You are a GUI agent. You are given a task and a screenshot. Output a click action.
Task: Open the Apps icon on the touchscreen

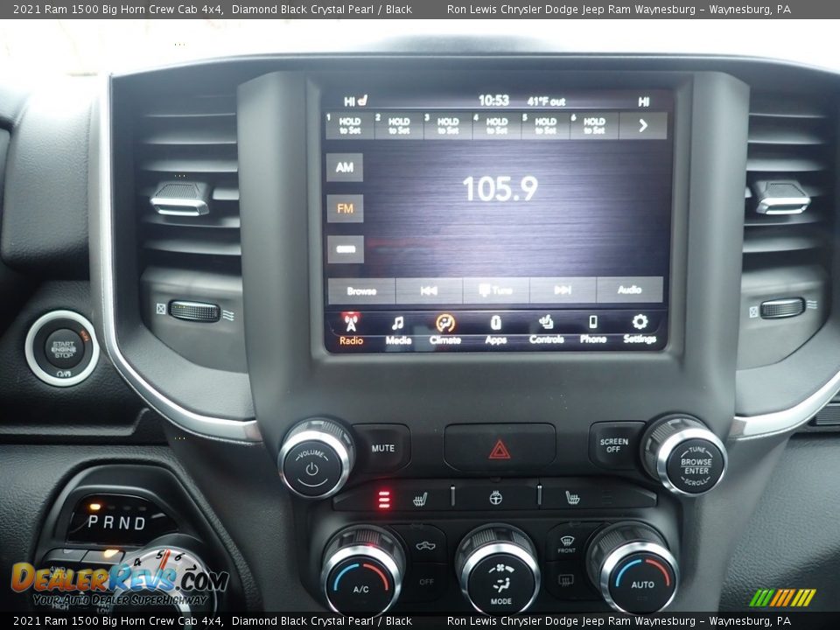pyautogui.click(x=496, y=329)
